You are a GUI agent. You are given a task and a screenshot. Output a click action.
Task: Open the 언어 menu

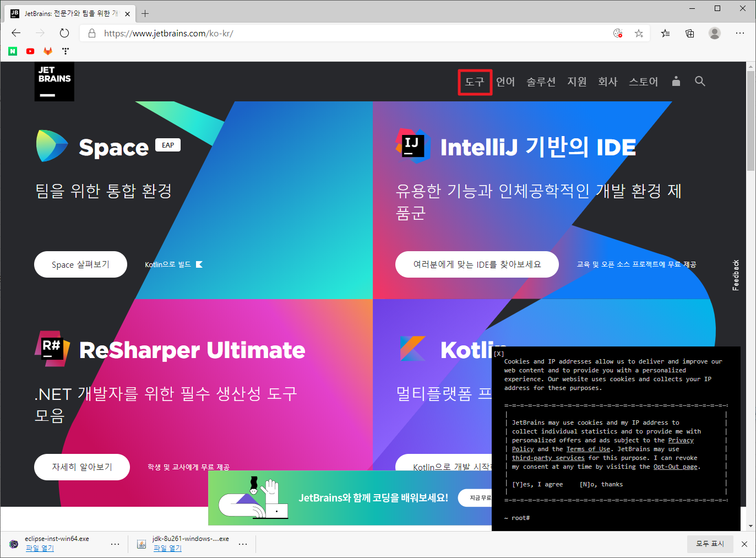click(505, 82)
